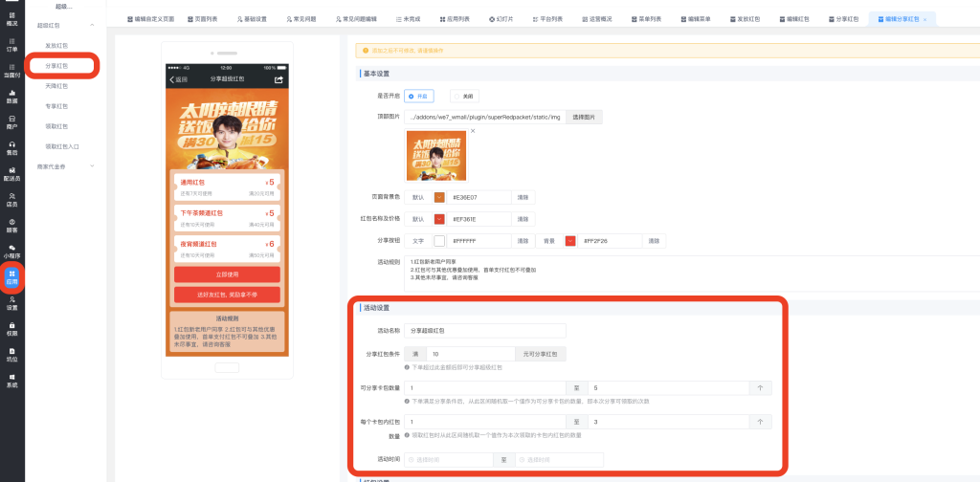Viewport: 980px width, 482px height.
Task: Open 天降红包 in the submenu
Action: point(56,86)
